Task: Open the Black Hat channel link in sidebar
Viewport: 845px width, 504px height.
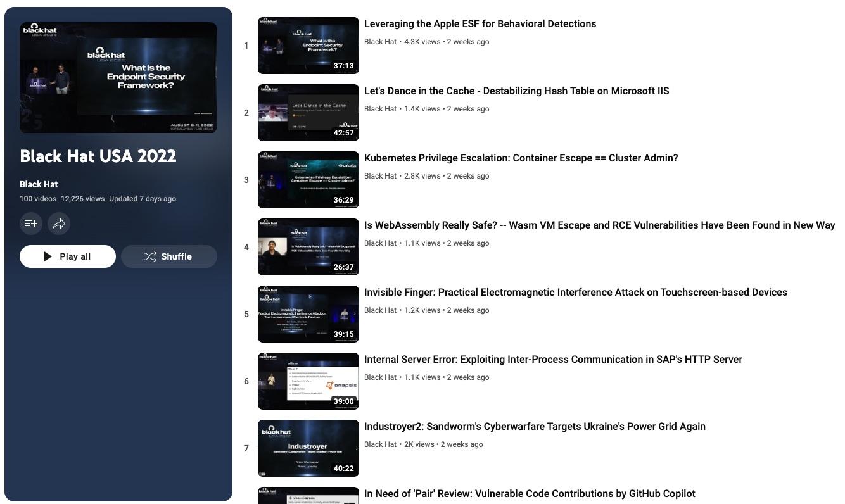Action: (39, 184)
